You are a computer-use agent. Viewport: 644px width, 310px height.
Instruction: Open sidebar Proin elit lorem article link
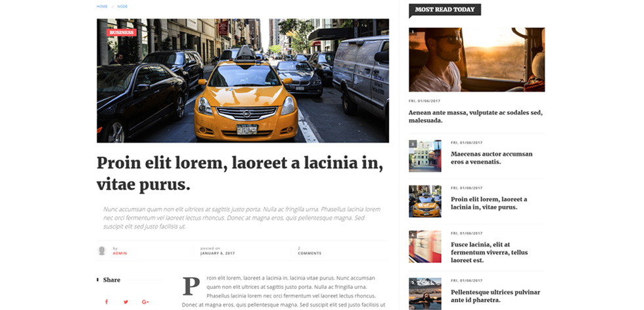[489, 203]
